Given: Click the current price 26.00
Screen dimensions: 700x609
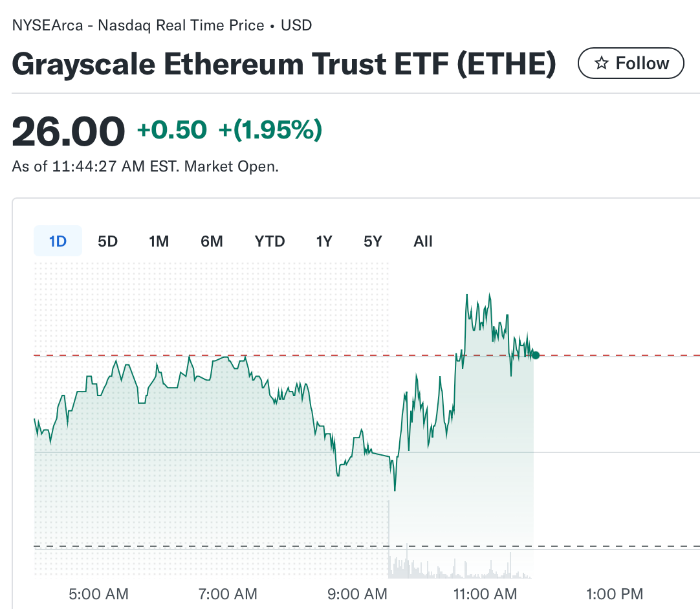Looking at the screenshot, I should (67, 129).
